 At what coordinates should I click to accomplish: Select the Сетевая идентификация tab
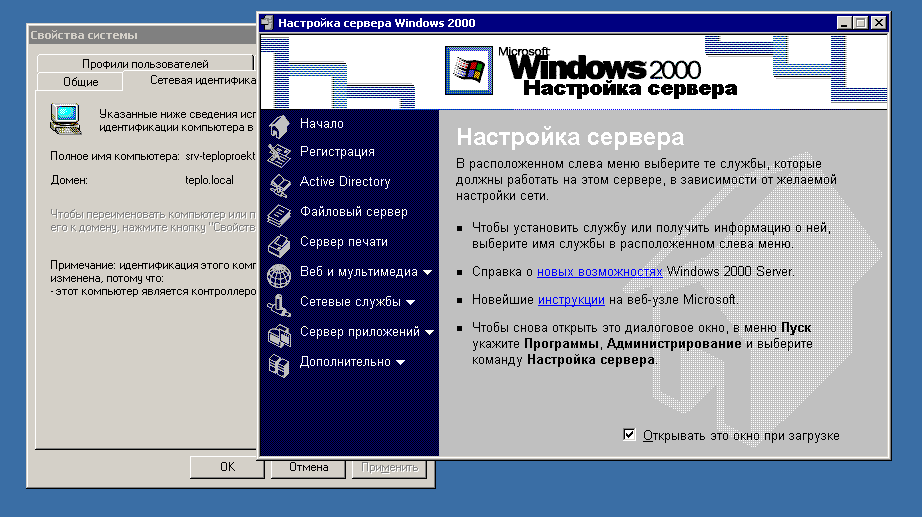191,81
